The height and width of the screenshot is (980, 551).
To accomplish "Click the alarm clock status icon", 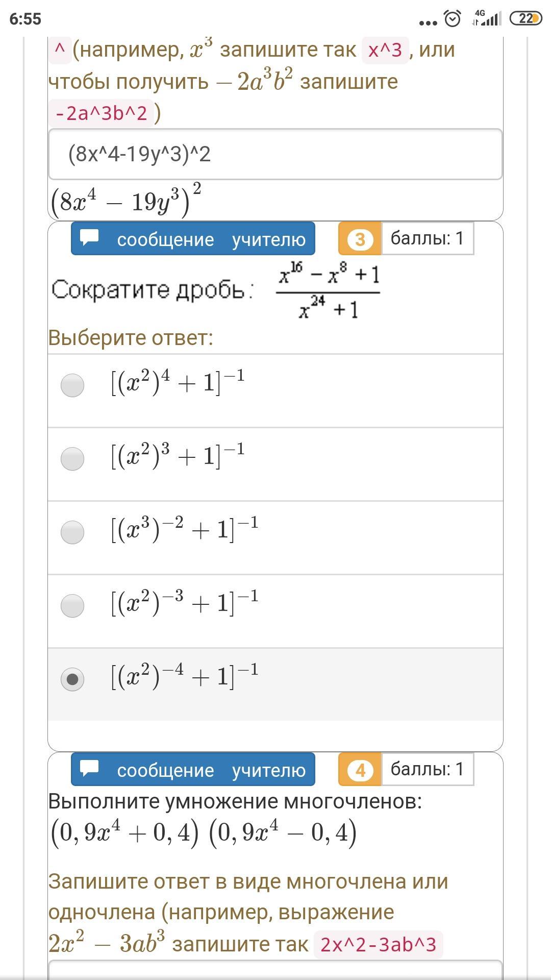I will (x=453, y=19).
